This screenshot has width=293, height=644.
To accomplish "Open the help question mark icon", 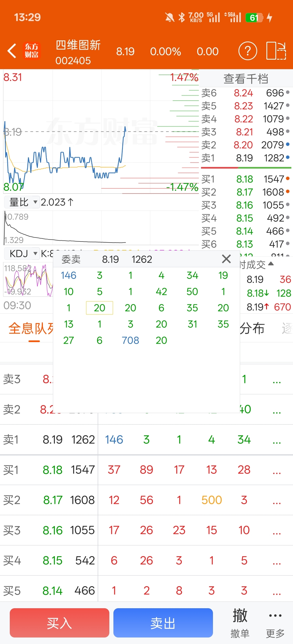I will point(248,51).
